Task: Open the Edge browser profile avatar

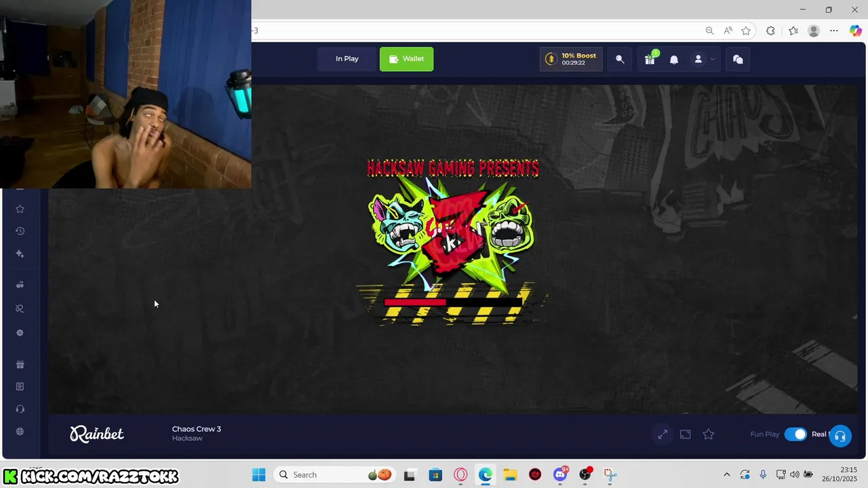Action: pos(814,30)
